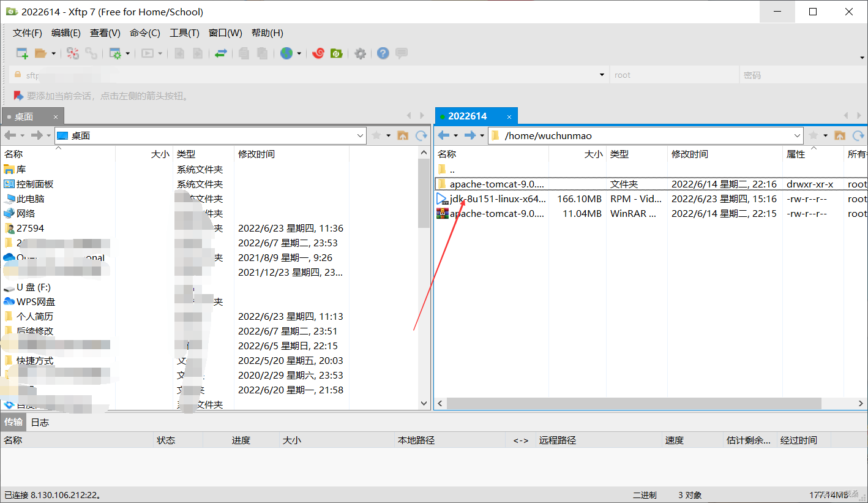Click the copy documents toolbar icon
The width and height of the screenshot is (868, 503).
coord(244,53)
